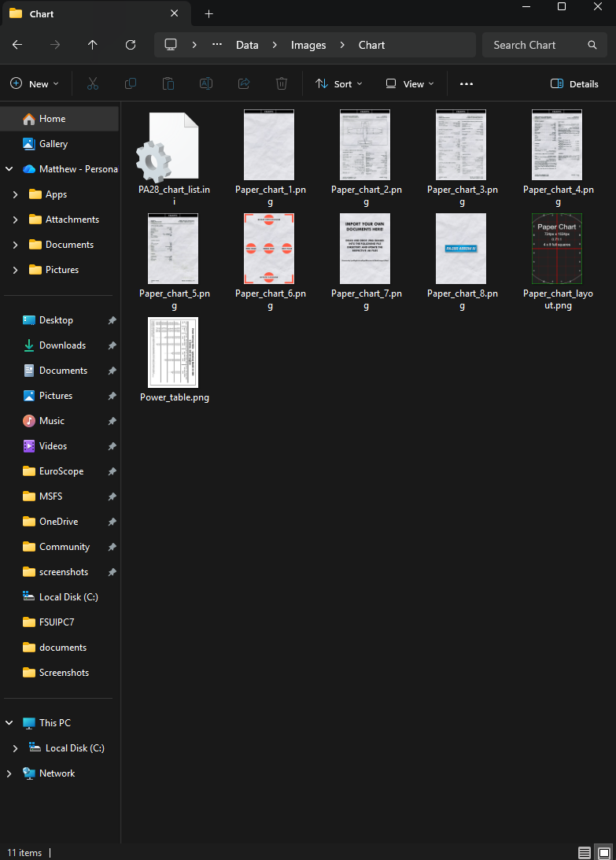This screenshot has height=860, width=616.
Task: Expand the Network tree item
Action: 9,773
